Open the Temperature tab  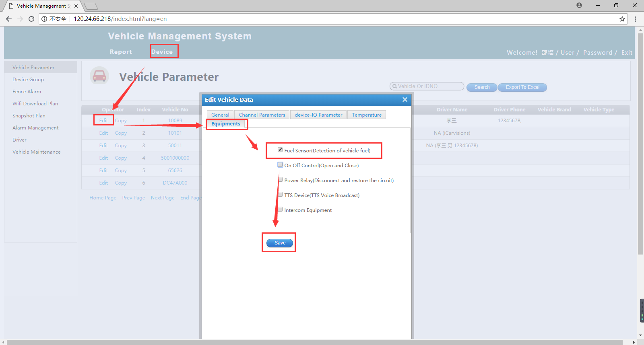[367, 115]
